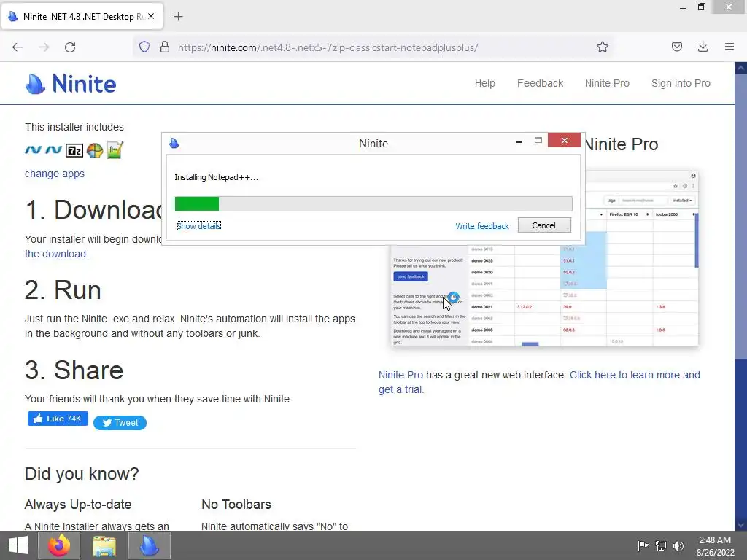Open Ninite Pro navigation link

607,83
